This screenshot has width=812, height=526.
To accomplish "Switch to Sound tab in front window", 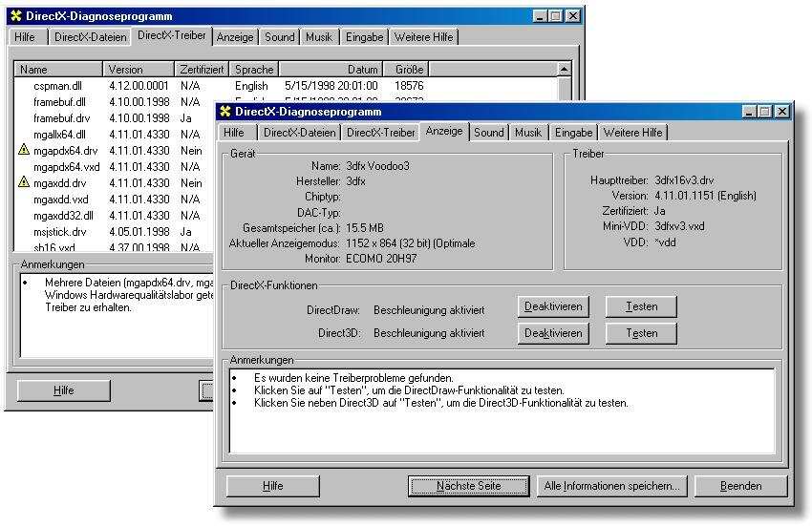I will pyautogui.click(x=488, y=133).
